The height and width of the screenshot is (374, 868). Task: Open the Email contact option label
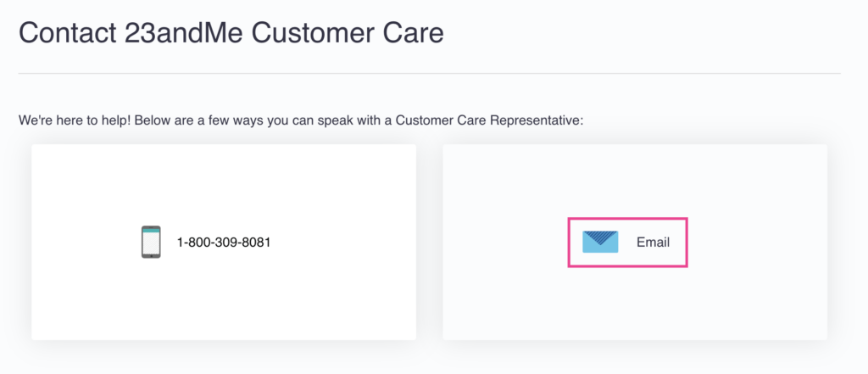point(653,243)
